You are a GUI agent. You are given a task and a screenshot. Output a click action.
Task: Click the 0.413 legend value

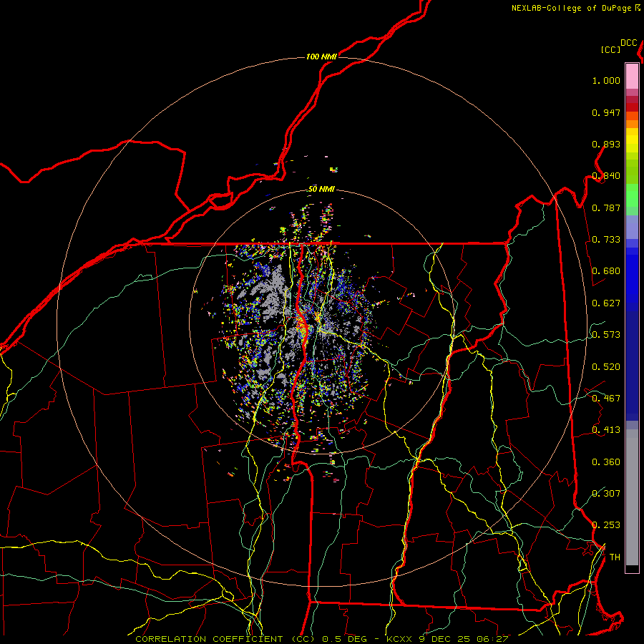[x=606, y=430]
